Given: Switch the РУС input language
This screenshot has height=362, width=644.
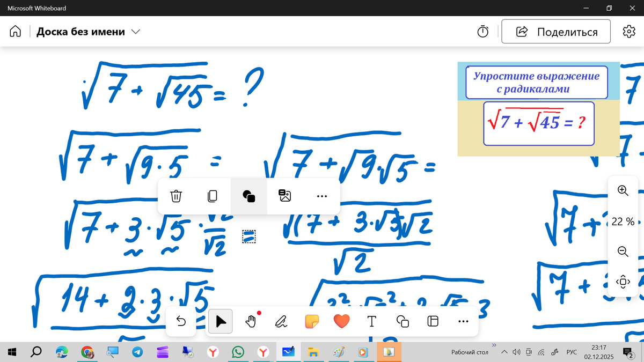Looking at the screenshot, I should [x=572, y=352].
